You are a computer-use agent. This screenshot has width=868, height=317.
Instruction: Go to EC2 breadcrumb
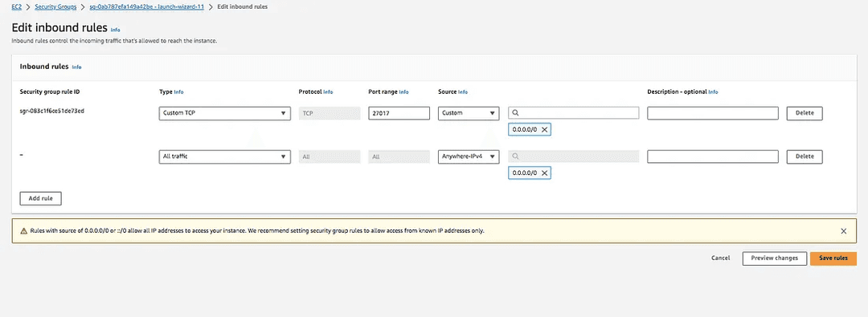click(x=17, y=6)
